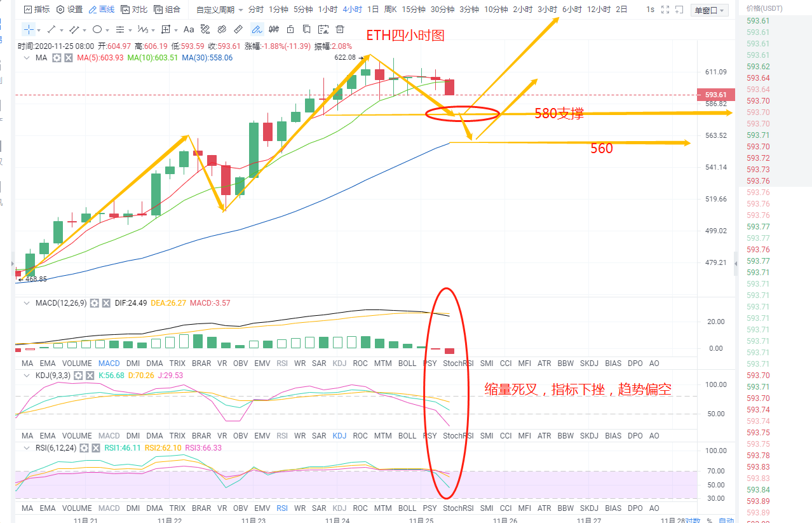Click the candlestick pattern icon in drawing toolbar
Image resolution: width=812 pixels, height=523 pixels.
(274, 29)
